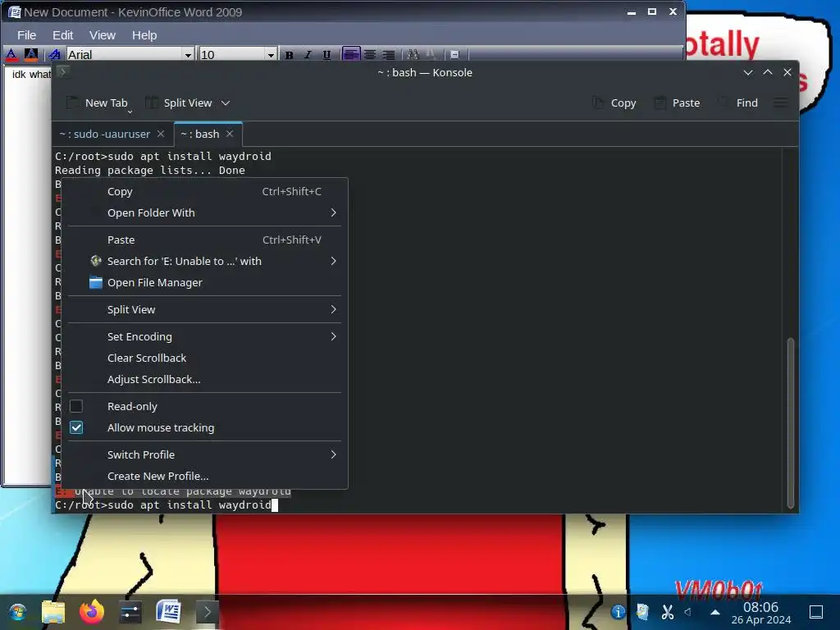
Task: Click show desktop button on taskbar
Action: tap(816, 612)
